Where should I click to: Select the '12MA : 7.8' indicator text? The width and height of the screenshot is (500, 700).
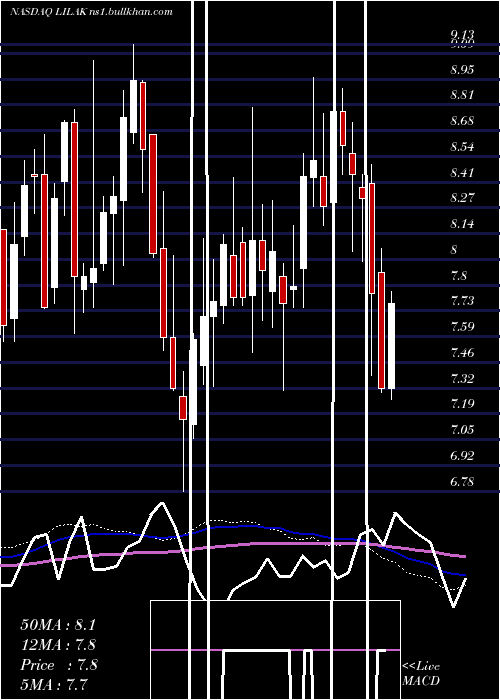click(x=58, y=645)
